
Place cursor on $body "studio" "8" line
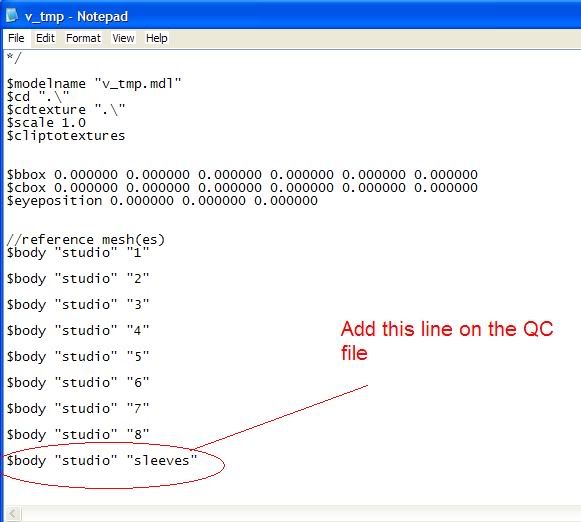(78, 435)
